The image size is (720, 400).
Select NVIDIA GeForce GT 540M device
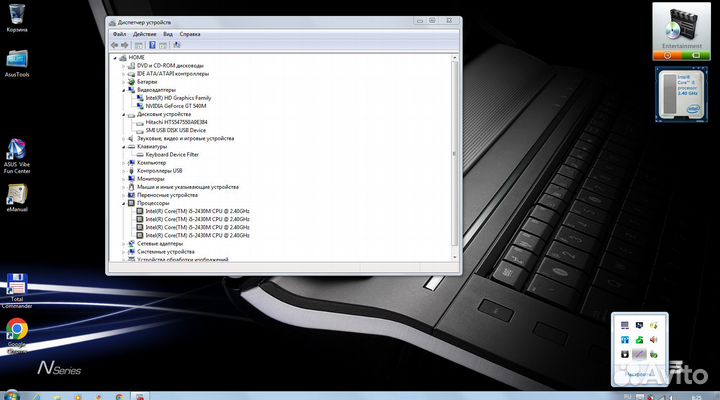[176, 106]
